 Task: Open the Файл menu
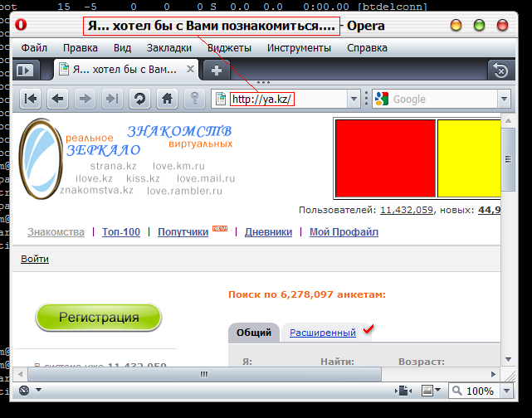(34, 48)
